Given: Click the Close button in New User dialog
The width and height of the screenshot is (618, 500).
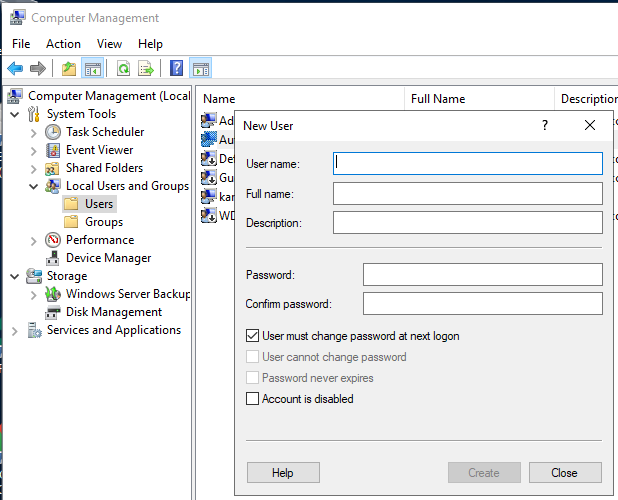Looking at the screenshot, I should click(565, 473).
